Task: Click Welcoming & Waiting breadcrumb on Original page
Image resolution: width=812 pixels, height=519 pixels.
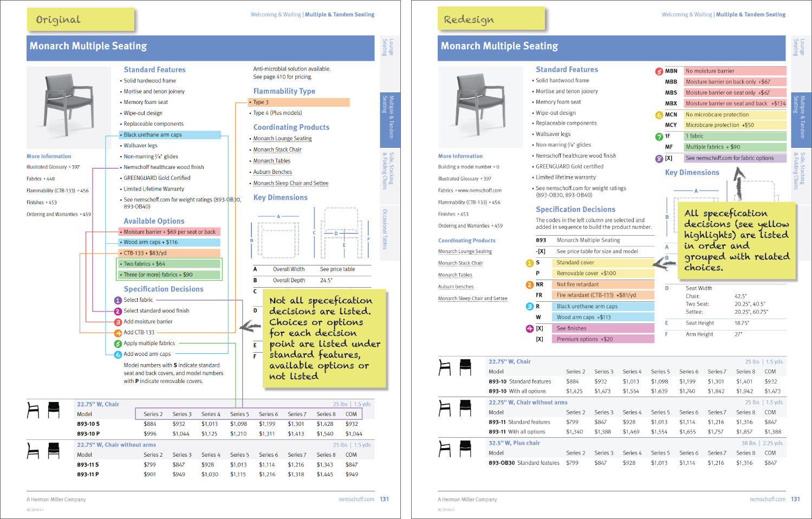Action: point(275,15)
